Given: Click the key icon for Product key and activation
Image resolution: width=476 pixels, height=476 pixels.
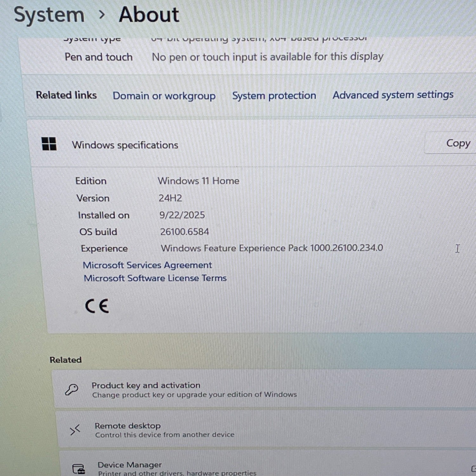Looking at the screenshot, I should tap(71, 389).
